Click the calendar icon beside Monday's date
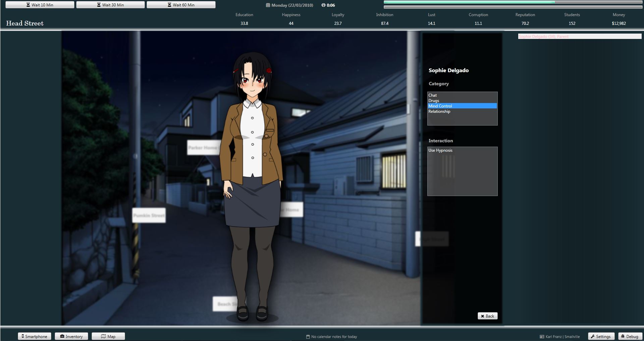 (x=268, y=5)
